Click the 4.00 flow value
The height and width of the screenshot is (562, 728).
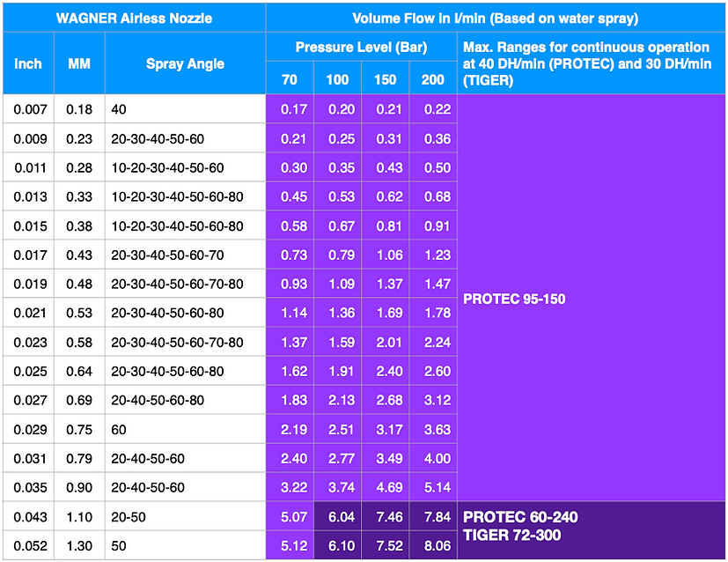(x=433, y=458)
